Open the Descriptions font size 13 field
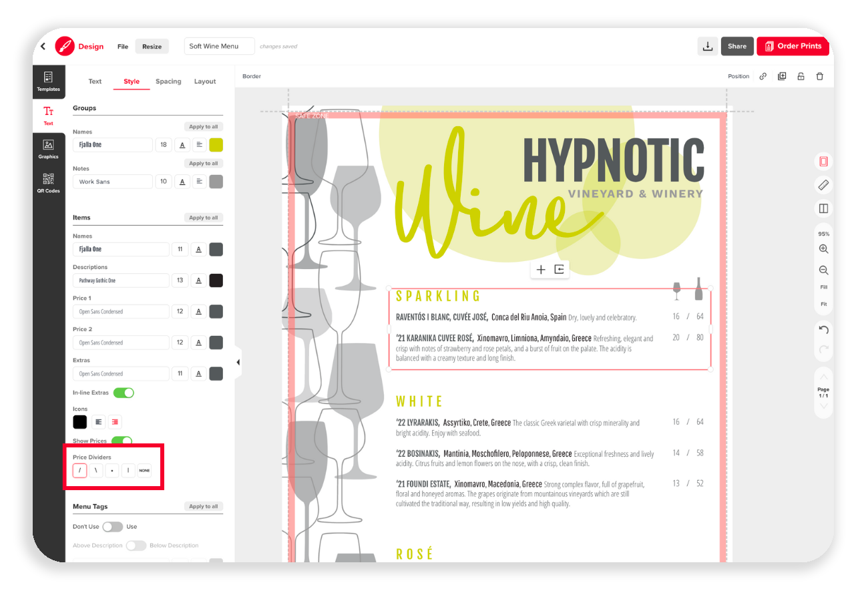Viewport: 868px width, 601px height. pyautogui.click(x=180, y=280)
